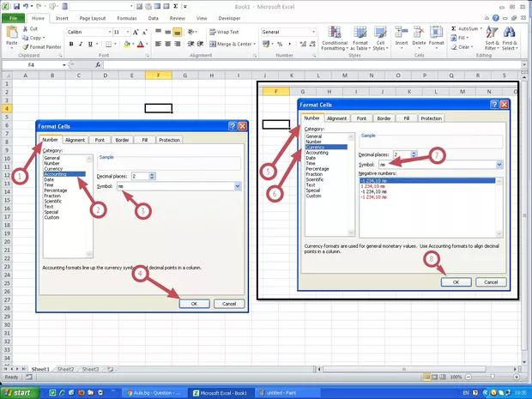The image size is (532, 399).
Task: Click the Insert Function fx icon
Action: click(x=98, y=65)
